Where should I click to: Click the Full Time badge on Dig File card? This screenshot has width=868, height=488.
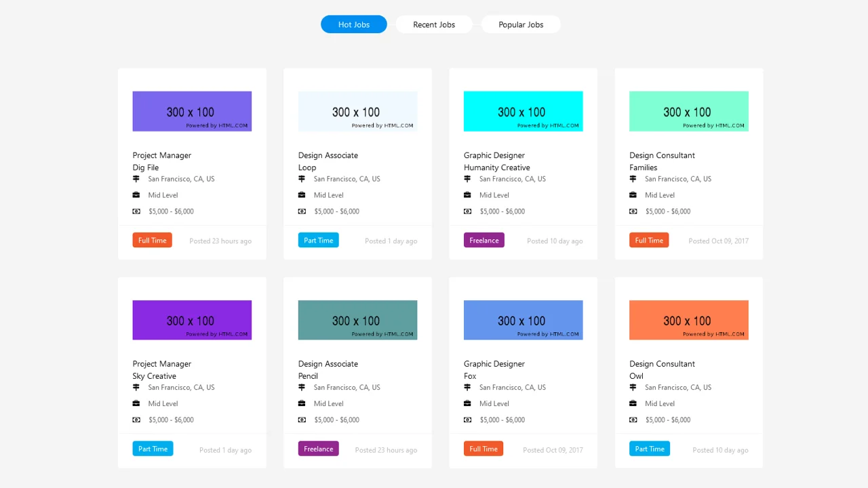(x=152, y=240)
